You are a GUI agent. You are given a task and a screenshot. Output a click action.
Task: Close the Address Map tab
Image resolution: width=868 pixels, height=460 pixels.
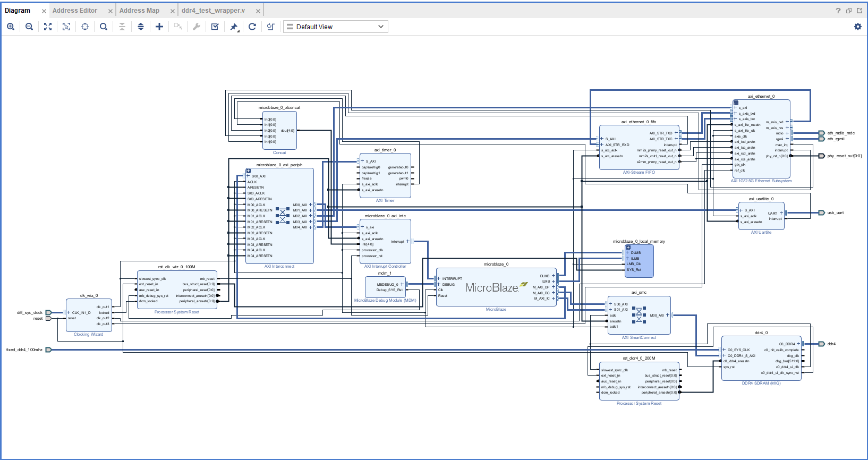(173, 11)
